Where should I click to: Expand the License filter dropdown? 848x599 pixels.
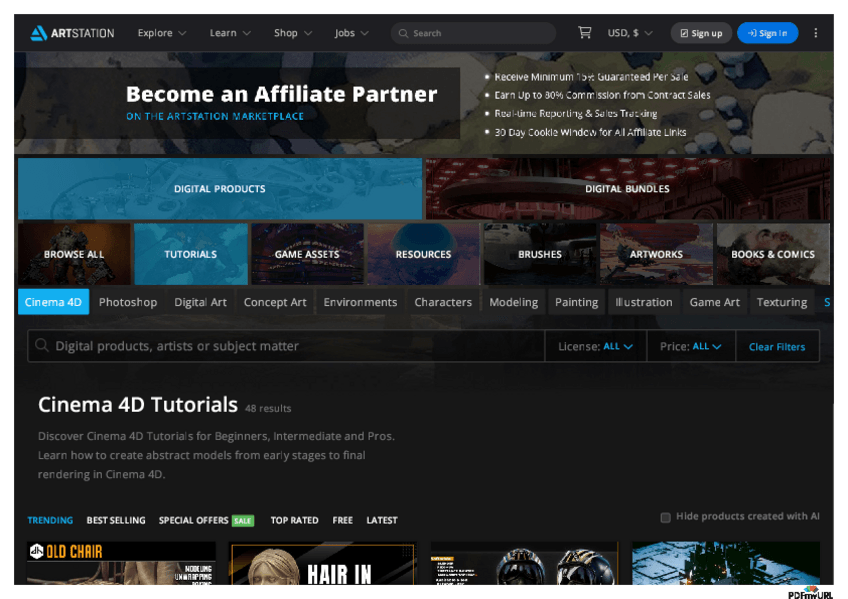(595, 347)
